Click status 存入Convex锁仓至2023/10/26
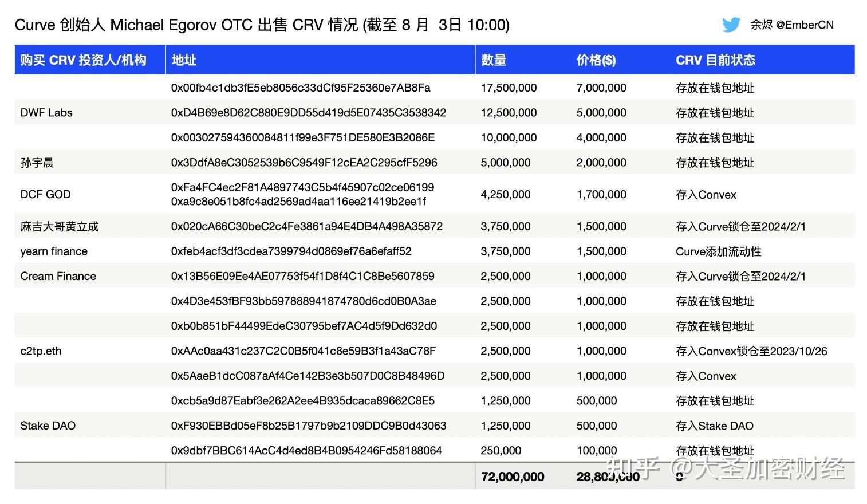The image size is (867, 504). click(752, 351)
